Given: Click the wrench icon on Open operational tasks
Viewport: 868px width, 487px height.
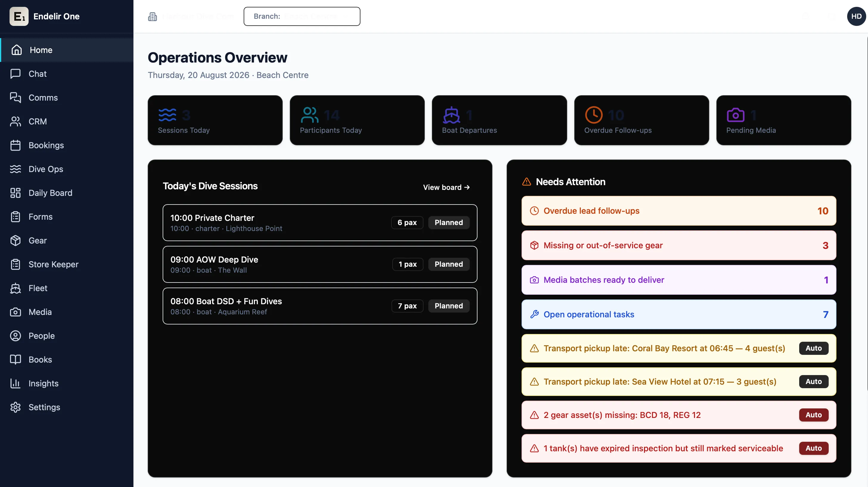Looking at the screenshot, I should (534, 315).
